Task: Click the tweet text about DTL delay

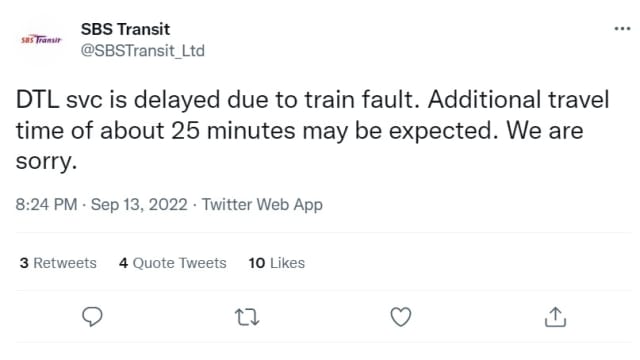Action: [313, 131]
